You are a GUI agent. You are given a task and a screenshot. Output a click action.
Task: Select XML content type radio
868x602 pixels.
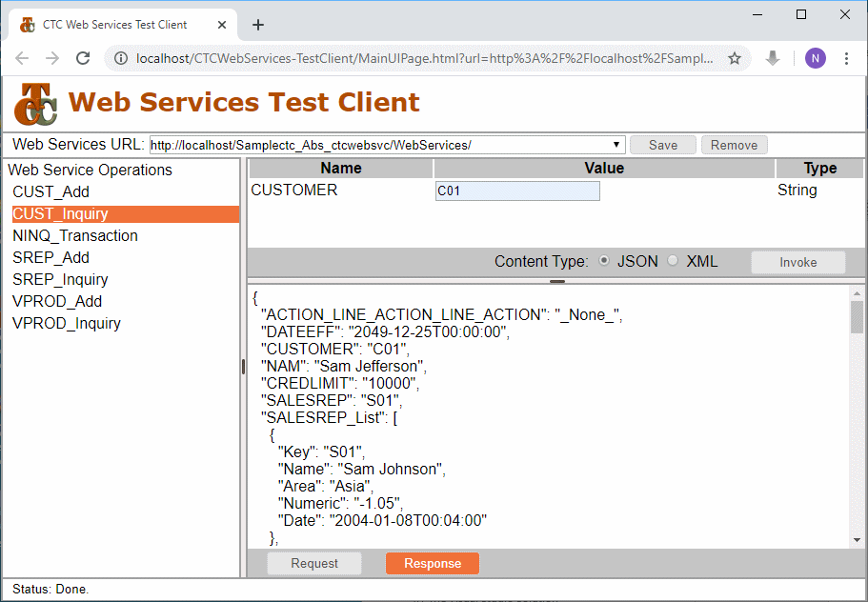click(x=673, y=261)
